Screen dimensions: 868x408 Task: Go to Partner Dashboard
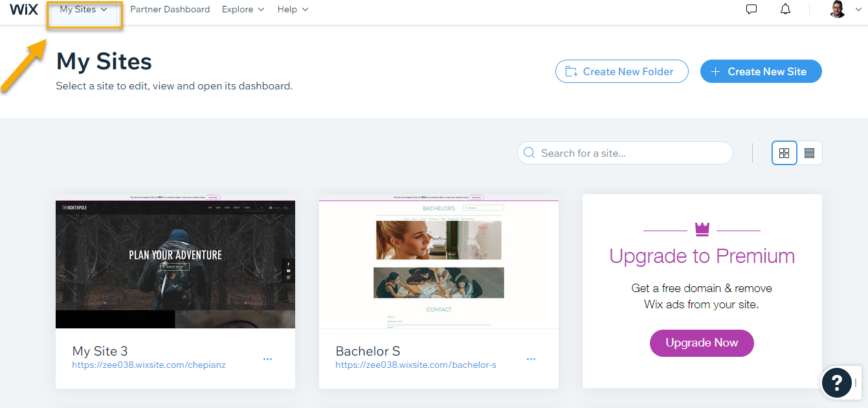coord(170,10)
